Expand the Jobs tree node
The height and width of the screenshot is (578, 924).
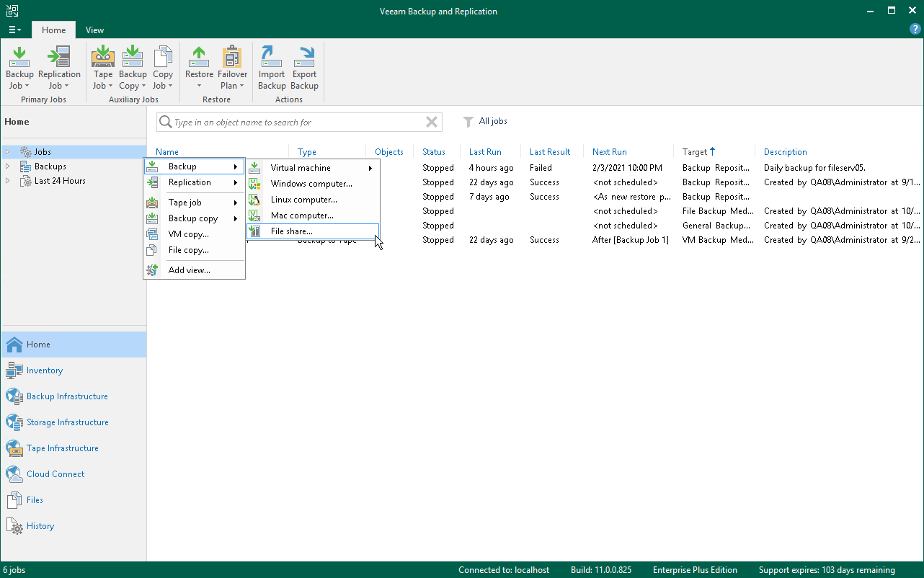[x=8, y=152]
